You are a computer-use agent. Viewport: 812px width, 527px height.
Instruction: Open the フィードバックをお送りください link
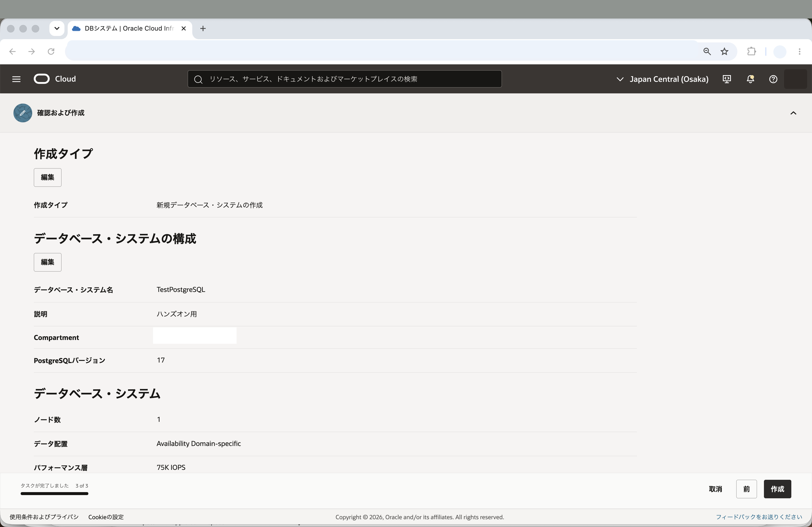759,517
